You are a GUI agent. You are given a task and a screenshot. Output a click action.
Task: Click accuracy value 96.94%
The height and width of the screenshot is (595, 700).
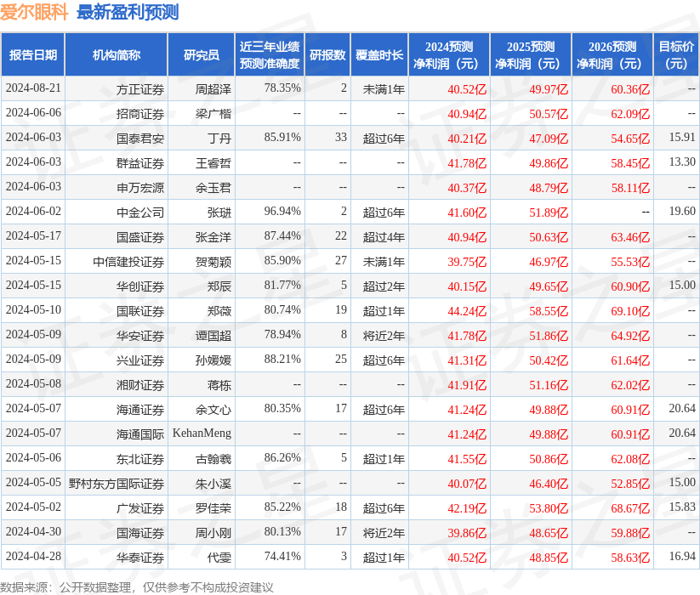(x=282, y=212)
